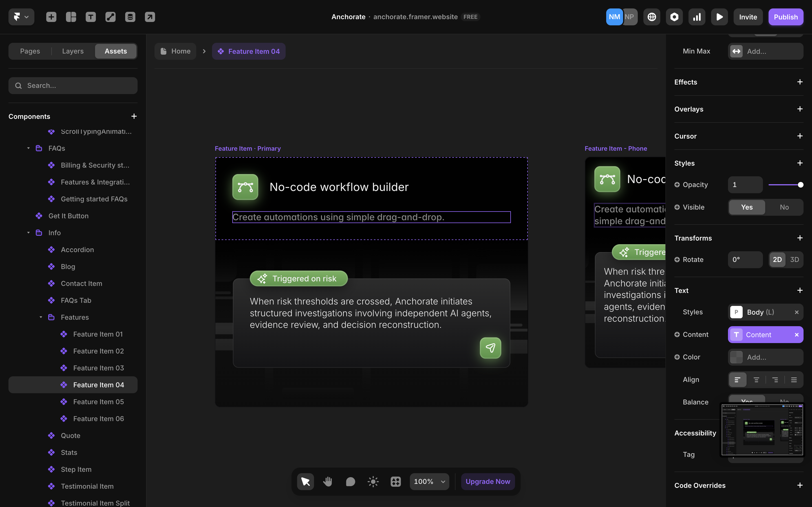Switch Rotate mode to 3D

click(795, 259)
